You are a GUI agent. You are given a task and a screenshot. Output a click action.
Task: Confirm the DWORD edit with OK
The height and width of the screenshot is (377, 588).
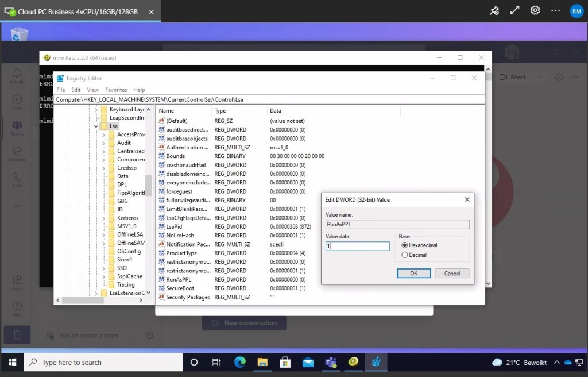[413, 274]
